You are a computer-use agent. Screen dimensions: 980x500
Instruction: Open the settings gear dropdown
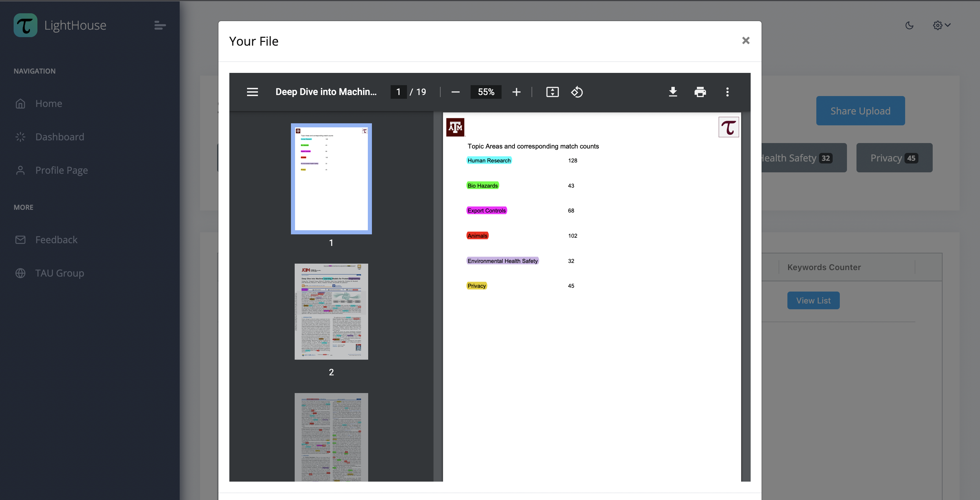pos(942,26)
